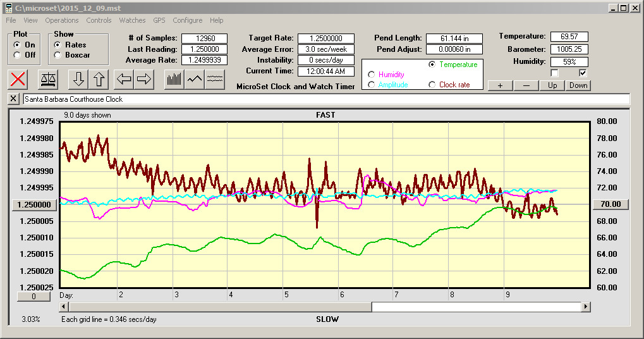The image size is (644, 339).
Task: Click the Target Rate field
Action: 326,38
